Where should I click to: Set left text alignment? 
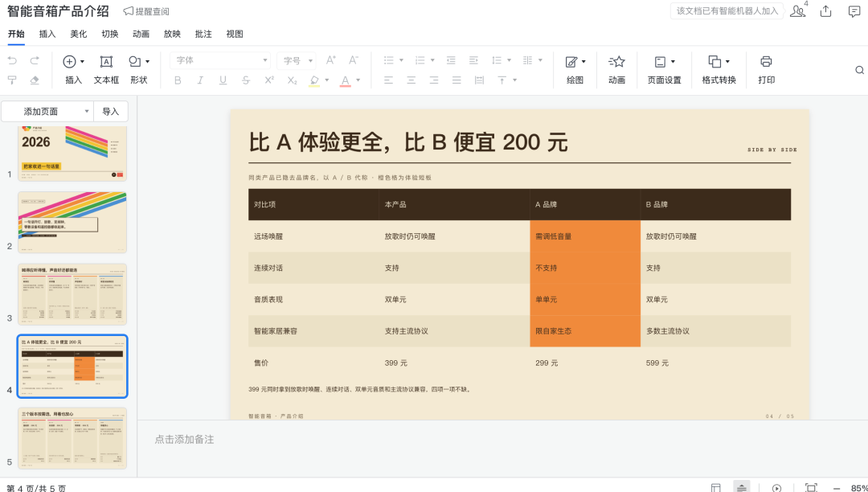pyautogui.click(x=389, y=80)
